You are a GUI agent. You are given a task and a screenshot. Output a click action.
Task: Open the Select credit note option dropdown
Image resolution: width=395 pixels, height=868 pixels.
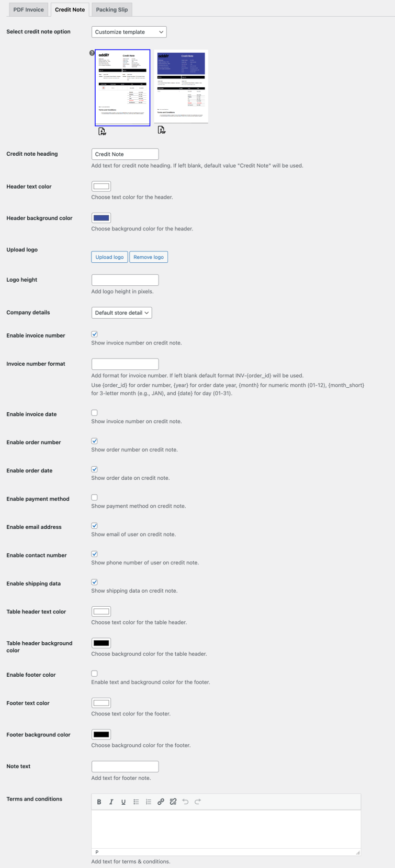tap(129, 32)
